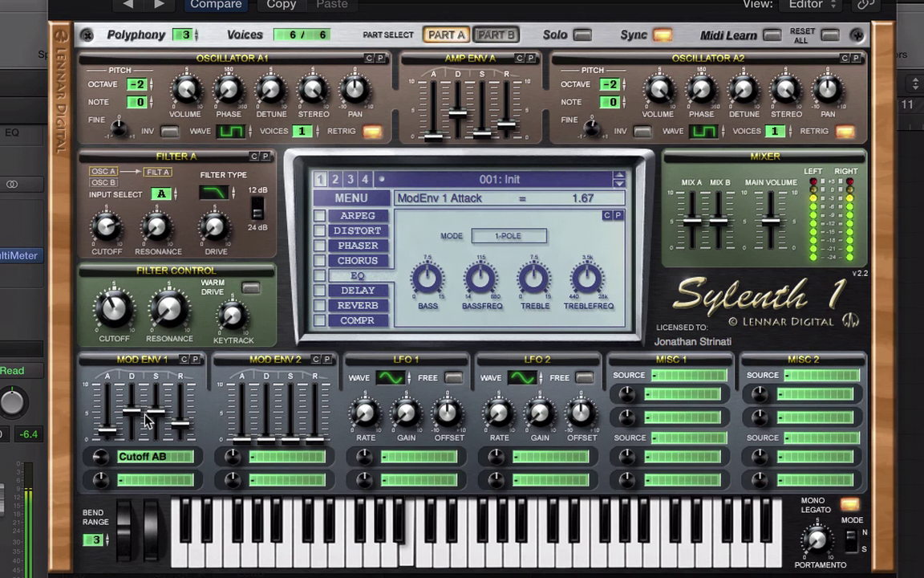The width and height of the screenshot is (924, 578).
Task: Click Reset All button
Action: (829, 35)
